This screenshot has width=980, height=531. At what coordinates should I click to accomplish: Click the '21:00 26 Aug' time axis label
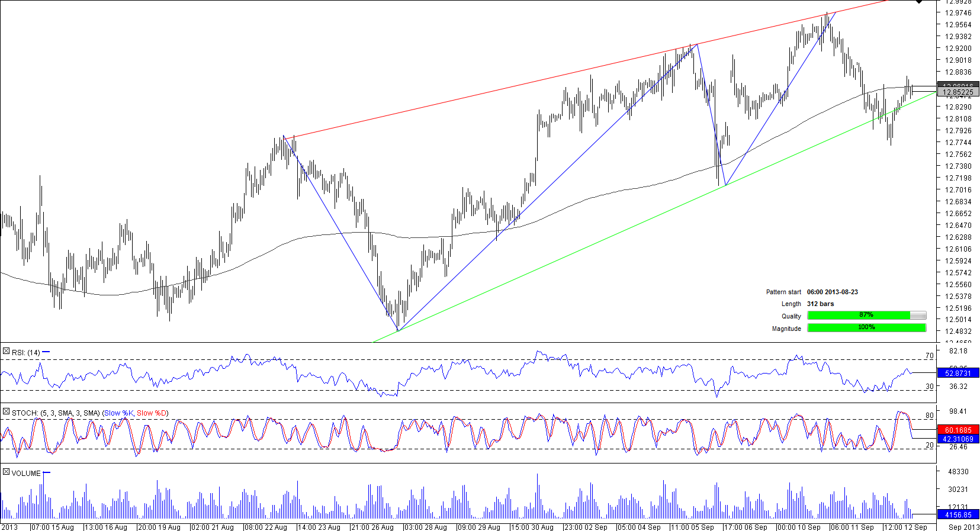click(372, 527)
